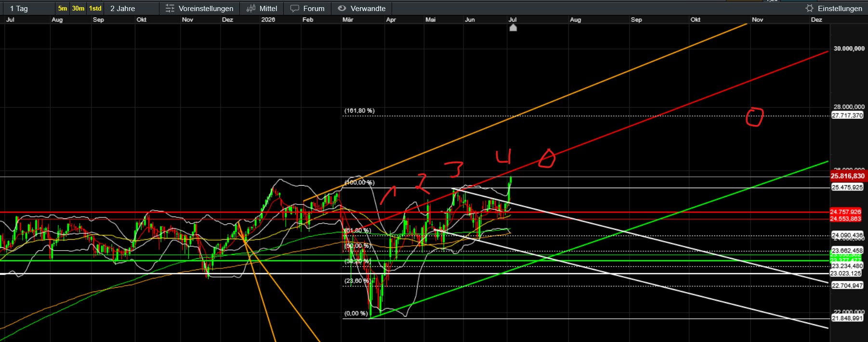Select the 23.234,480 price label
The width and height of the screenshot is (868, 342).
coord(847,266)
